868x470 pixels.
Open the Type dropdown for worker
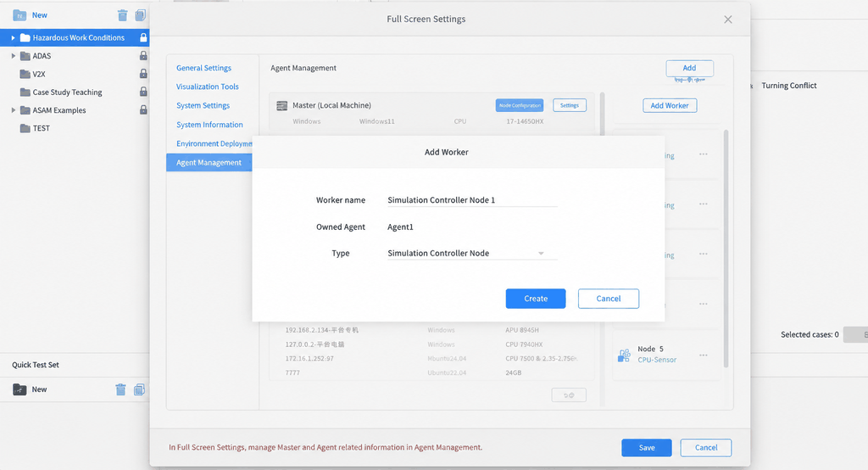point(472,254)
